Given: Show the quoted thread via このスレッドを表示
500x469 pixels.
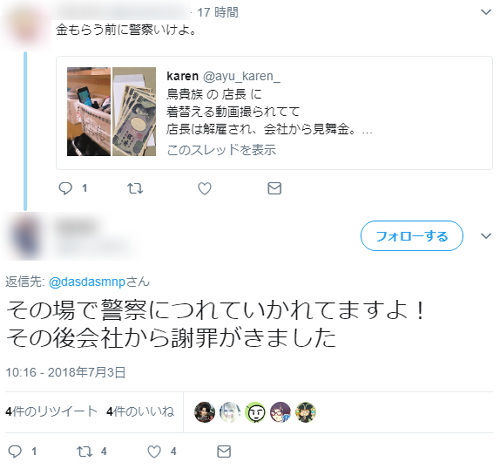Looking at the screenshot, I should click(x=221, y=150).
